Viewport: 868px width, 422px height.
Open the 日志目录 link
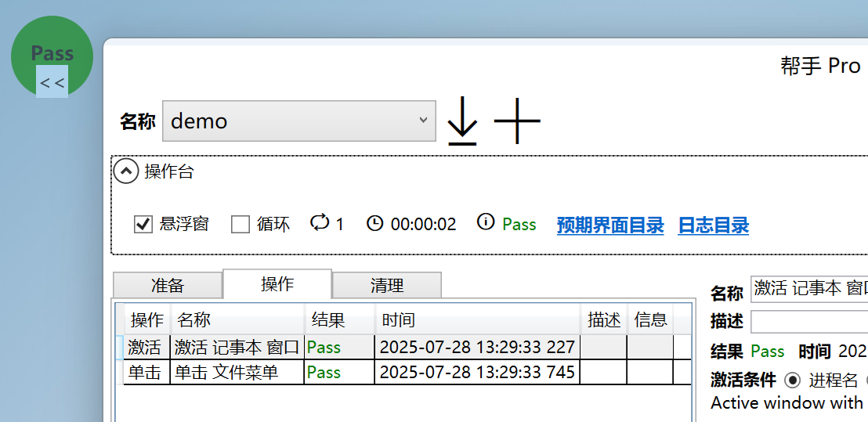(714, 225)
